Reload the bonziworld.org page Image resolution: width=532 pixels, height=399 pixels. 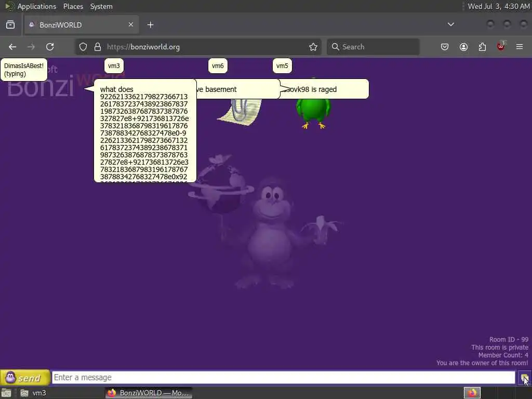pyautogui.click(x=50, y=47)
